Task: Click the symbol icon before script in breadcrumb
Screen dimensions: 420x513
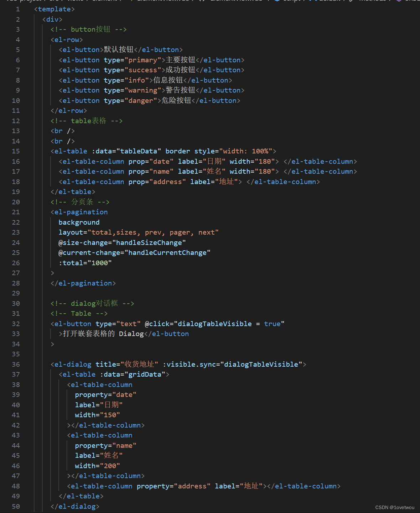Action: coord(278,1)
